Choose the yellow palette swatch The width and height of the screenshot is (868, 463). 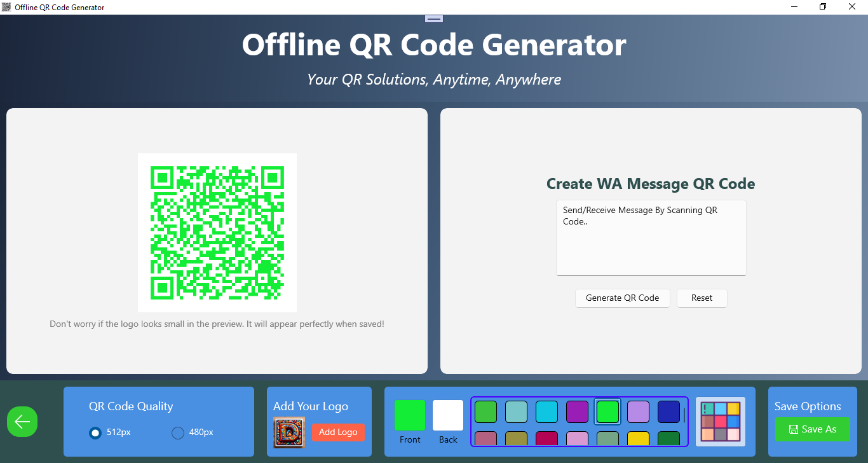coord(638,439)
